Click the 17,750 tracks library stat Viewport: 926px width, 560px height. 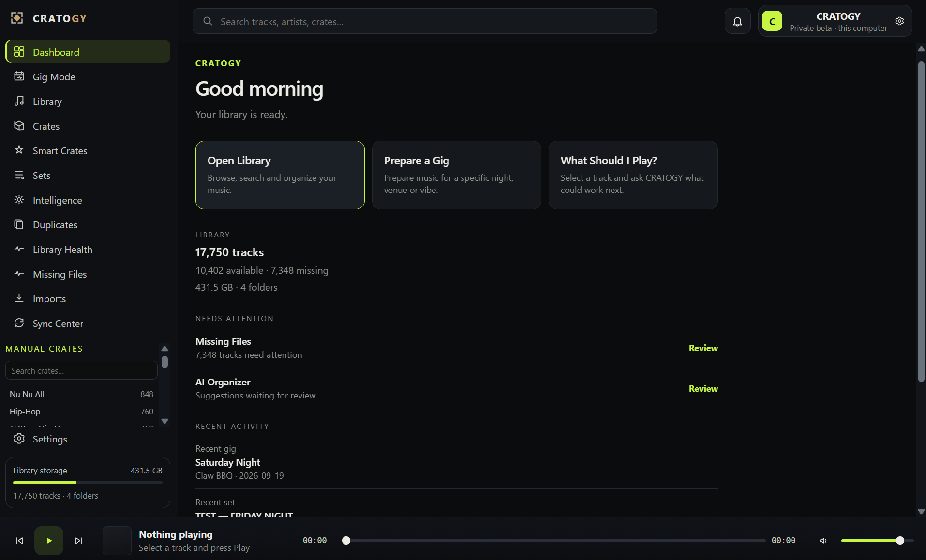(x=229, y=252)
